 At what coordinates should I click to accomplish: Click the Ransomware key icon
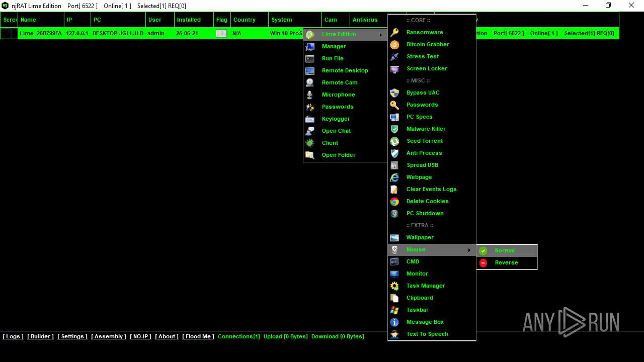click(395, 32)
